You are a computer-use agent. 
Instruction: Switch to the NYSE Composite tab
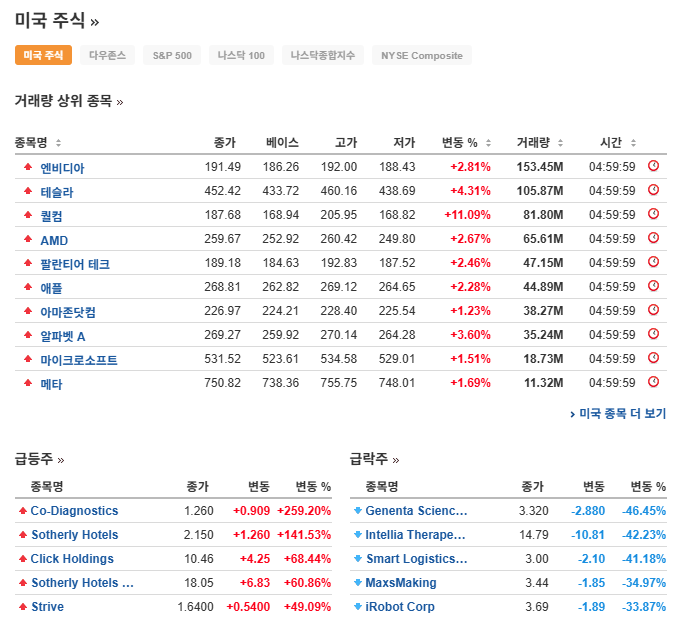(x=422, y=55)
